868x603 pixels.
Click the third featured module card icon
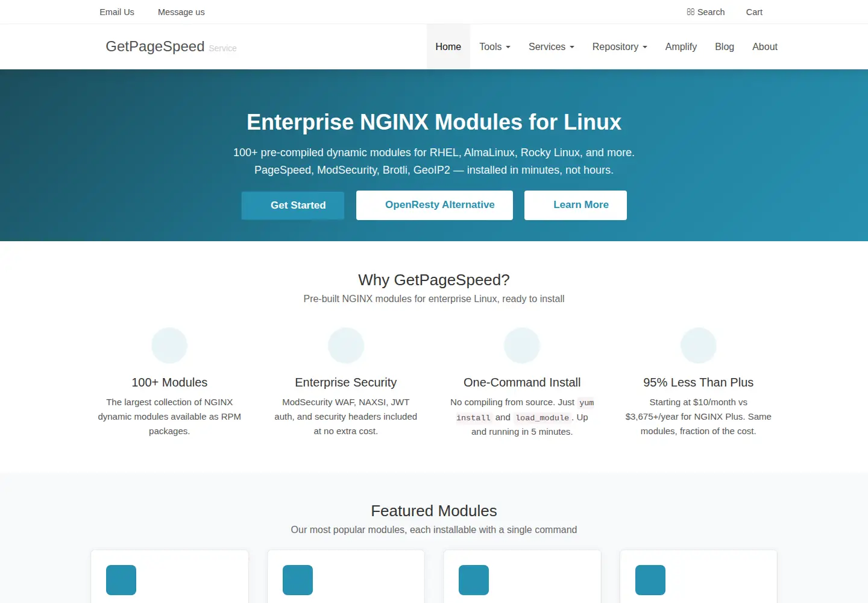(x=474, y=580)
